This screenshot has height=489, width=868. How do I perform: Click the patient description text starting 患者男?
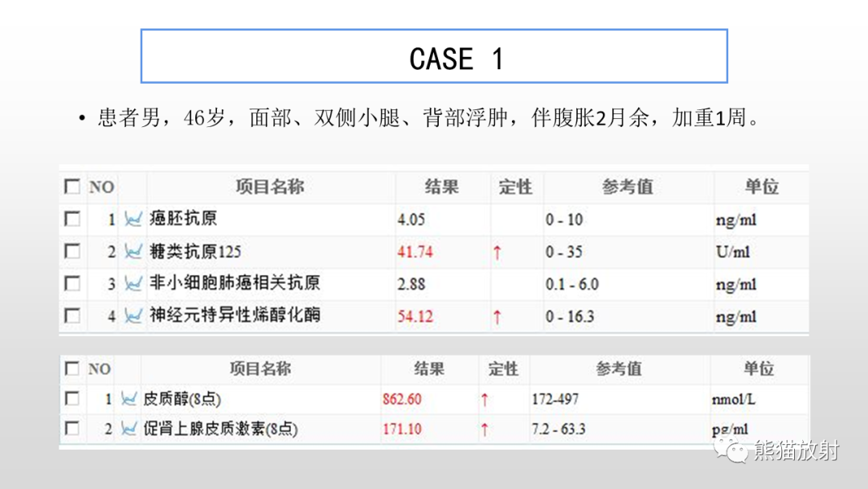(x=429, y=117)
